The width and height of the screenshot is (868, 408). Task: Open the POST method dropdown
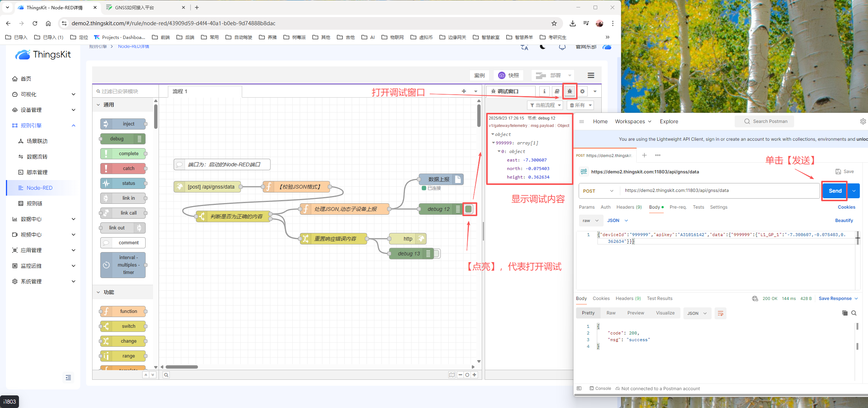[x=598, y=191]
